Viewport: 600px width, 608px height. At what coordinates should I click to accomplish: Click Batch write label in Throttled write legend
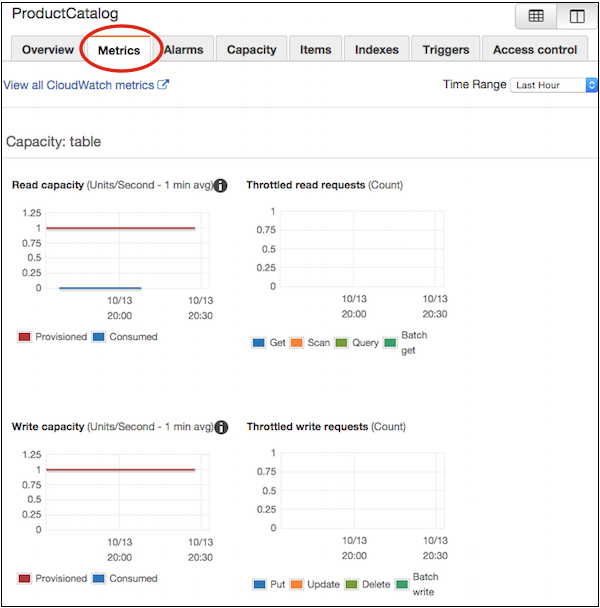point(425,584)
